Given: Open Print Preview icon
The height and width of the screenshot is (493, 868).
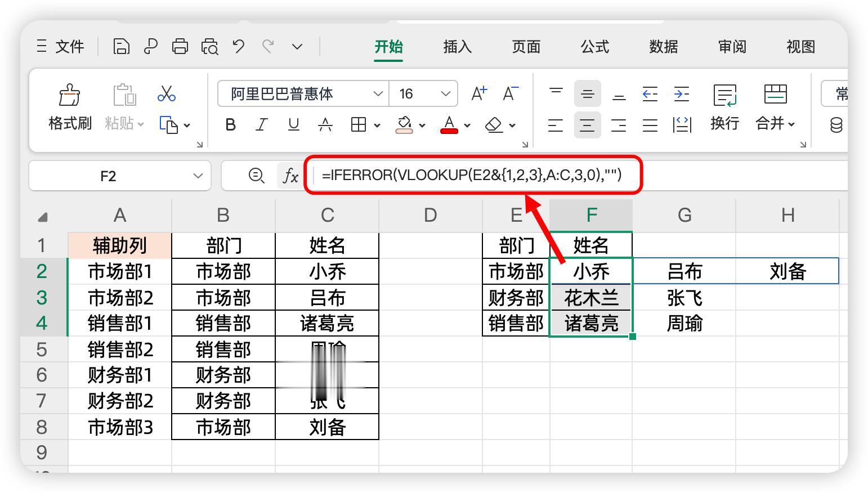Looking at the screenshot, I should 209,46.
